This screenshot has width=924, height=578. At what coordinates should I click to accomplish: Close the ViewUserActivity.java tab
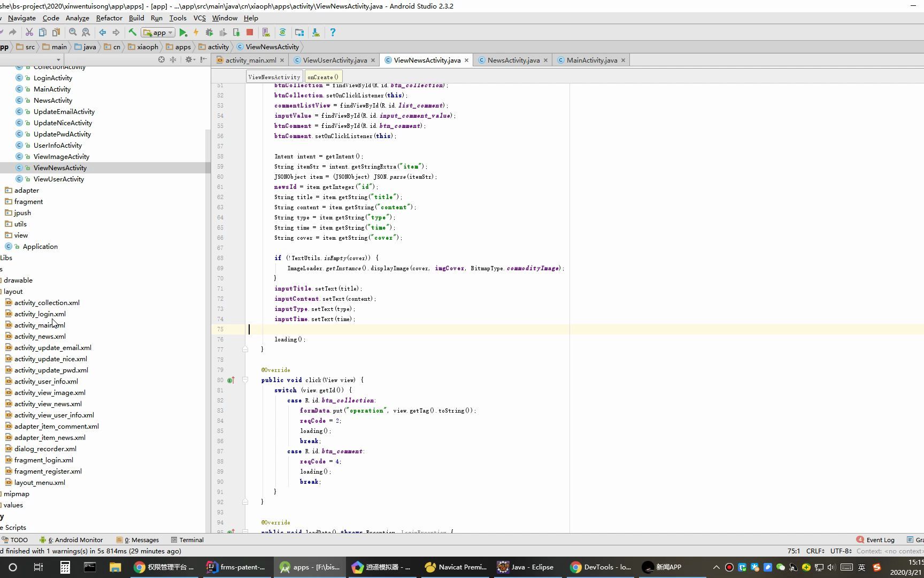tap(373, 60)
